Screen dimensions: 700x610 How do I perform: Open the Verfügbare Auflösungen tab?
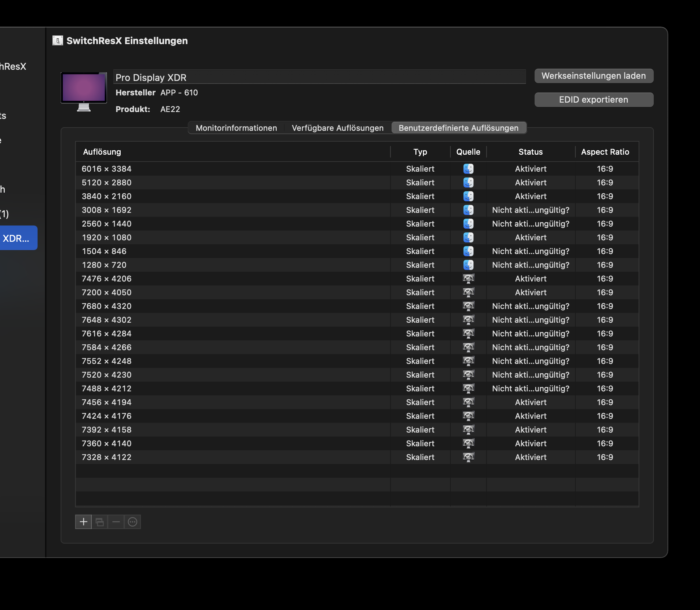pyautogui.click(x=337, y=128)
